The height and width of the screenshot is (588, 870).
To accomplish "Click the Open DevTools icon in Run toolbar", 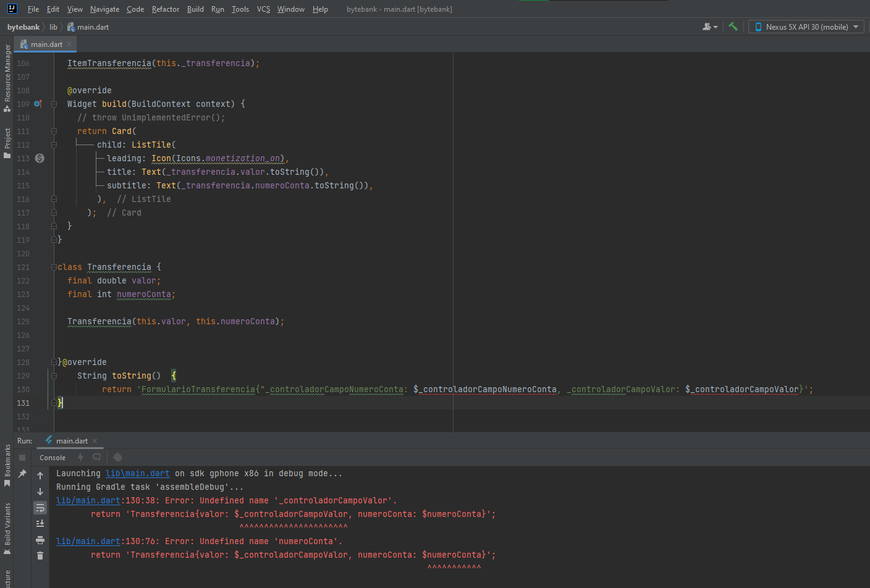I will [117, 457].
